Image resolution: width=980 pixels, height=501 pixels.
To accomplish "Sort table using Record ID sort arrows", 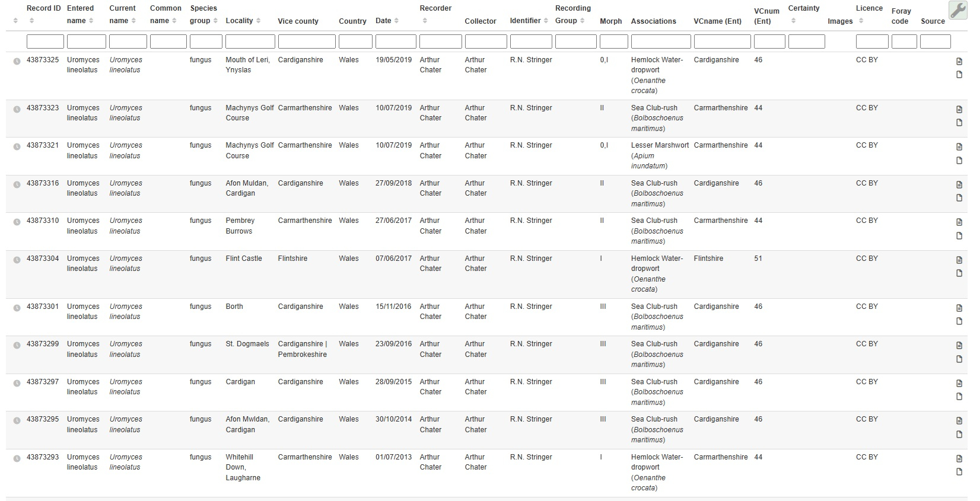I will [x=31, y=21].
